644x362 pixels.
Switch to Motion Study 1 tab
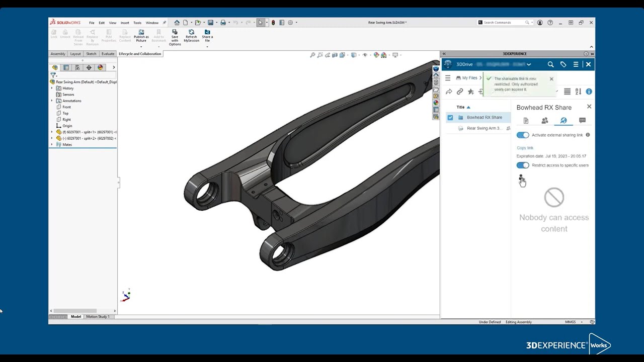[x=98, y=317]
